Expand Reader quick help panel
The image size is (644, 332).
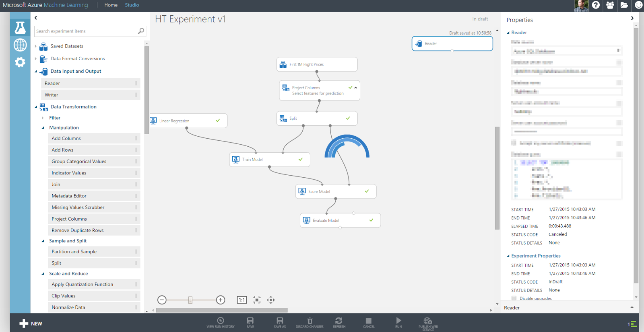[x=632, y=307]
